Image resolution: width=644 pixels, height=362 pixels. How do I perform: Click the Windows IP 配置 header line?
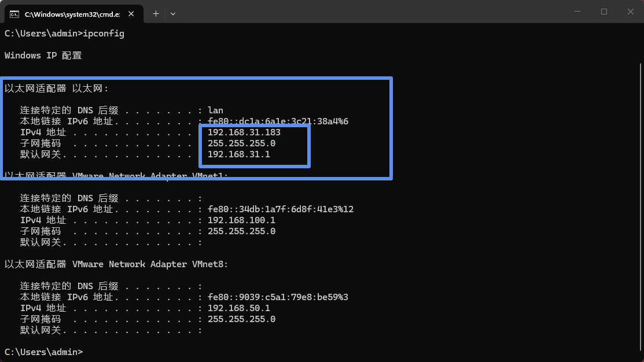tap(43, 56)
